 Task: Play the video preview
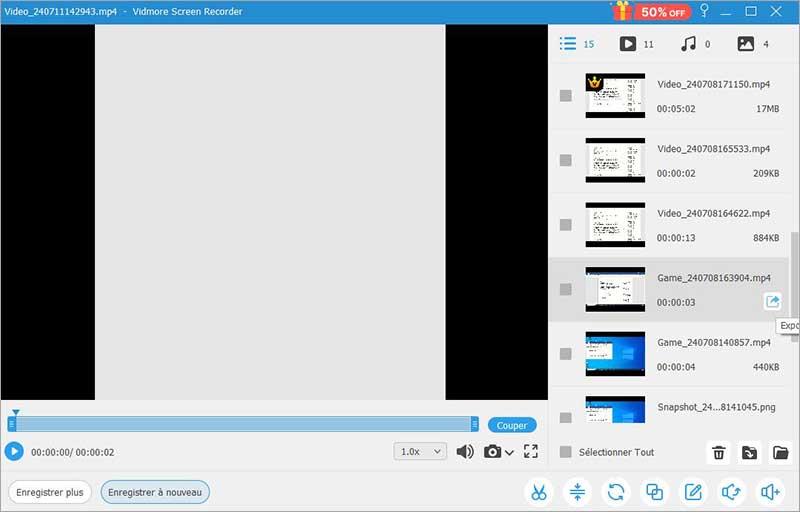coord(14,451)
